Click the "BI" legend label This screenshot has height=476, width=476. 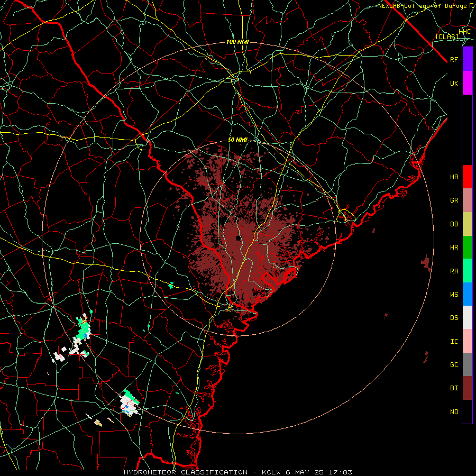click(x=454, y=388)
